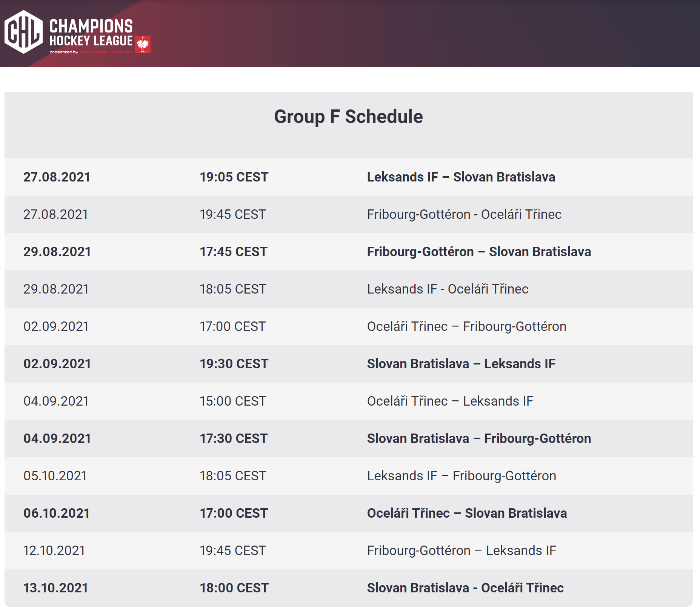Click the Group F Schedule heading

point(348,117)
